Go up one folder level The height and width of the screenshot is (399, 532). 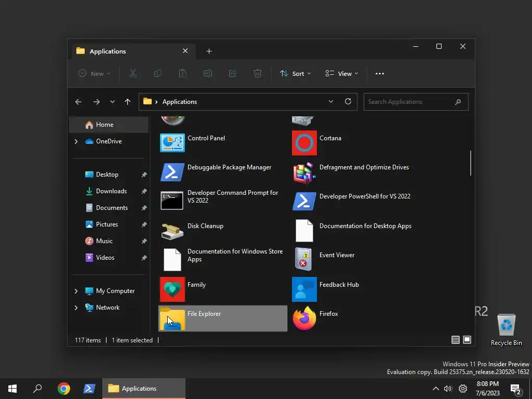128,102
